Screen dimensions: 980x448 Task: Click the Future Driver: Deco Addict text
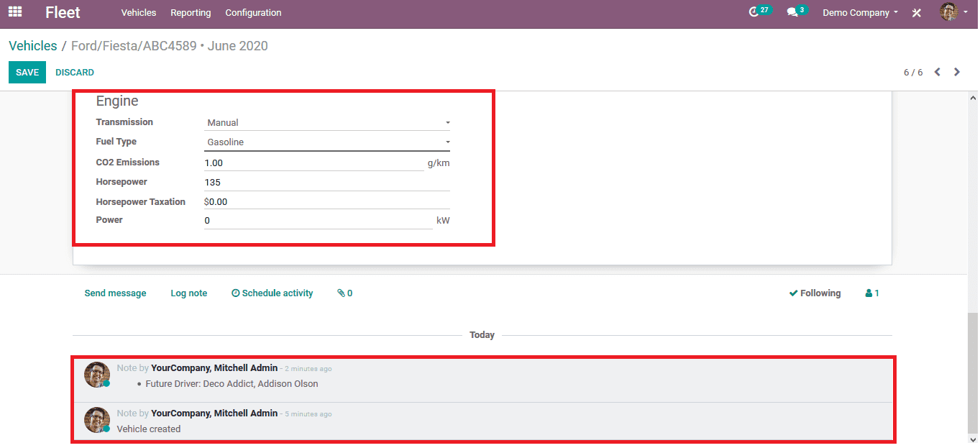pyautogui.click(x=232, y=384)
